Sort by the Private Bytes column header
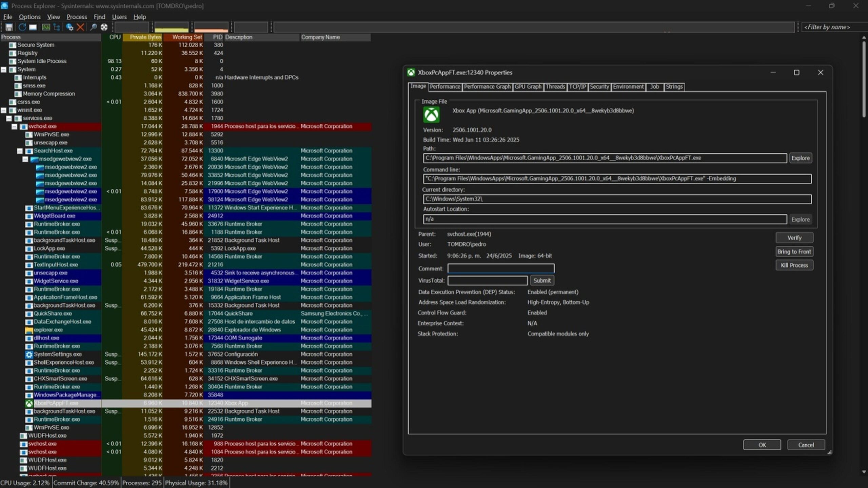The height and width of the screenshot is (488, 868). click(142, 37)
